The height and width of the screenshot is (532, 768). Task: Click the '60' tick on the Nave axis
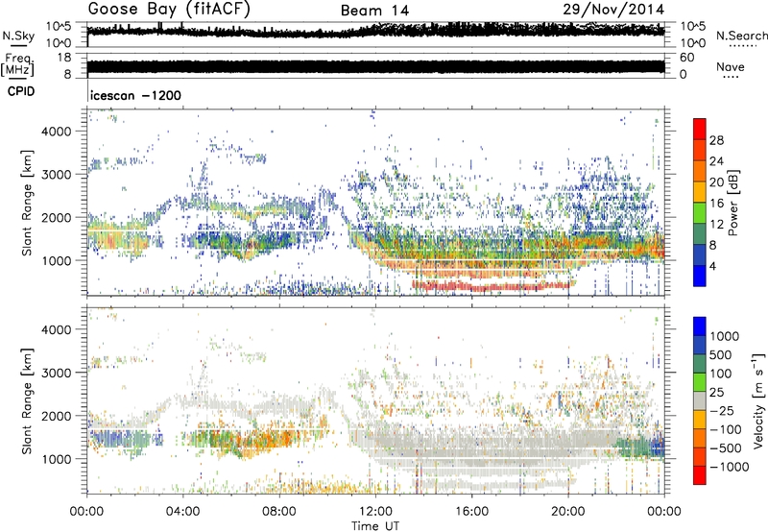tap(686, 58)
